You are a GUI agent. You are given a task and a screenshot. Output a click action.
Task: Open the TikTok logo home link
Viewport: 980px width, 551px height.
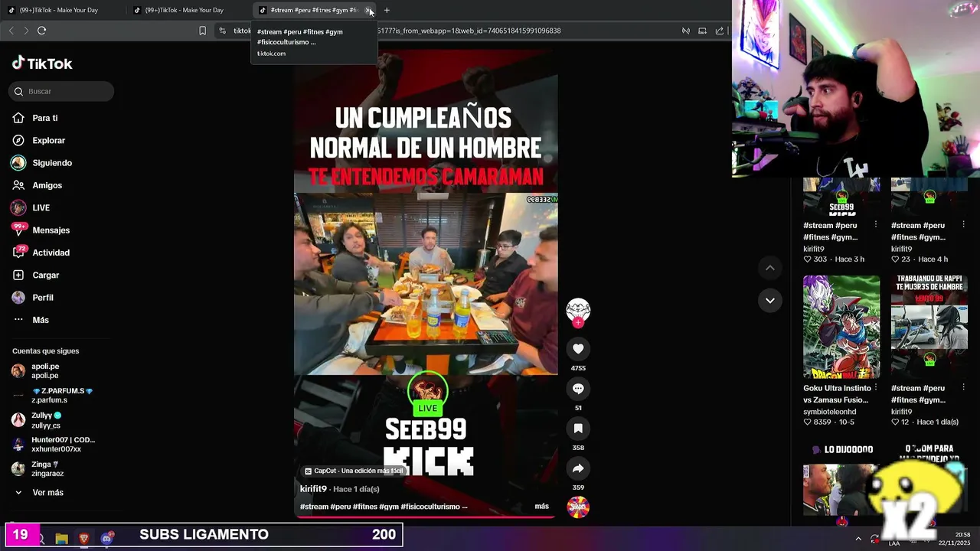(x=42, y=64)
